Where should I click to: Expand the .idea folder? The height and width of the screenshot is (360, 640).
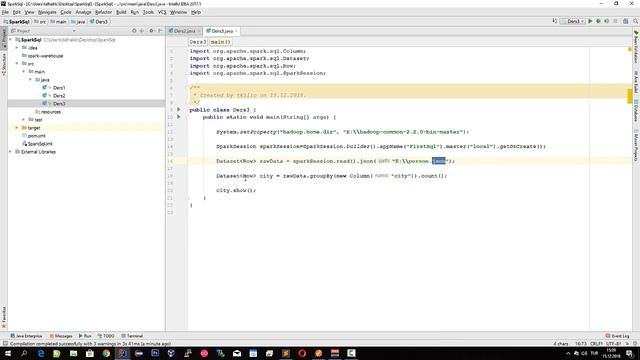(17, 48)
